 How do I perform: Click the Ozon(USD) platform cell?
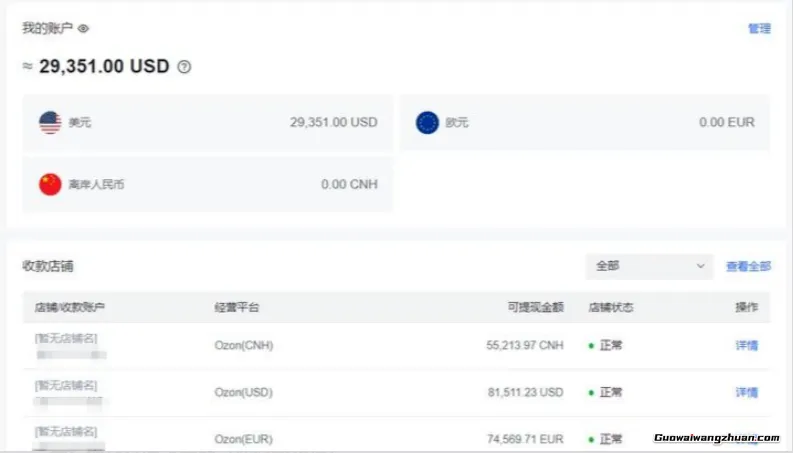(x=243, y=392)
